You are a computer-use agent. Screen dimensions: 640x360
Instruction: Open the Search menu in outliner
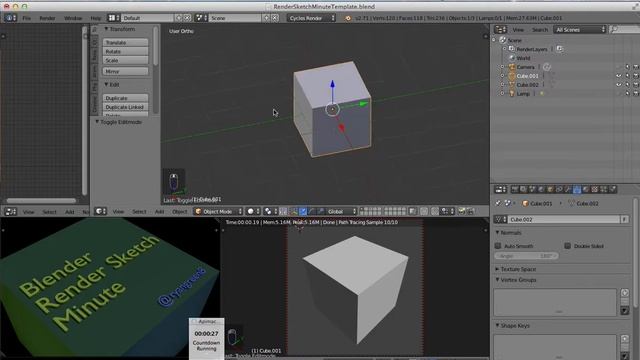click(x=540, y=29)
